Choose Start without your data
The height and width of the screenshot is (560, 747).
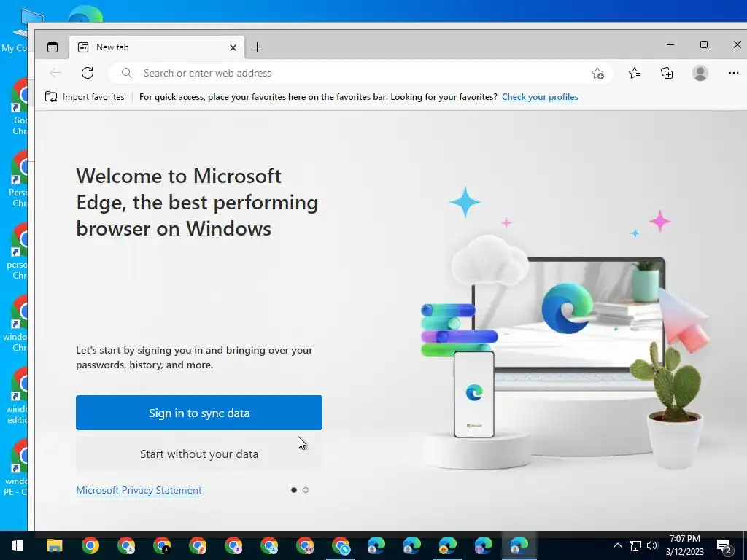pos(199,454)
